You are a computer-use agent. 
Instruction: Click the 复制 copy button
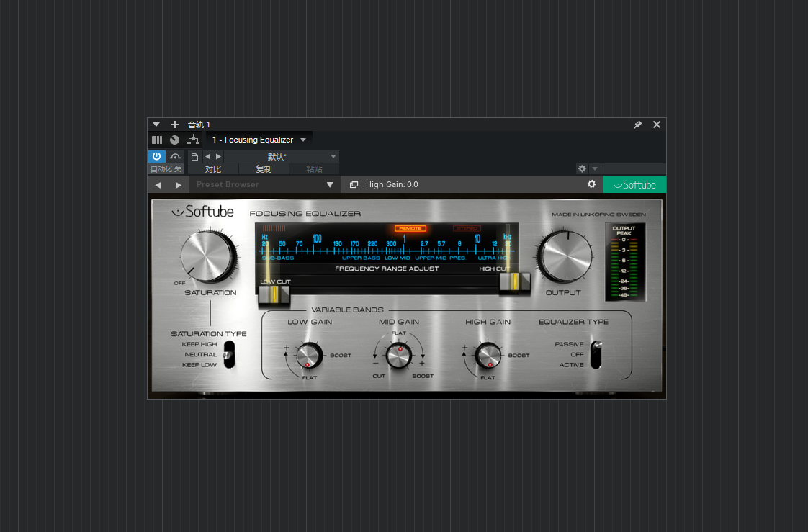pyautogui.click(x=263, y=168)
